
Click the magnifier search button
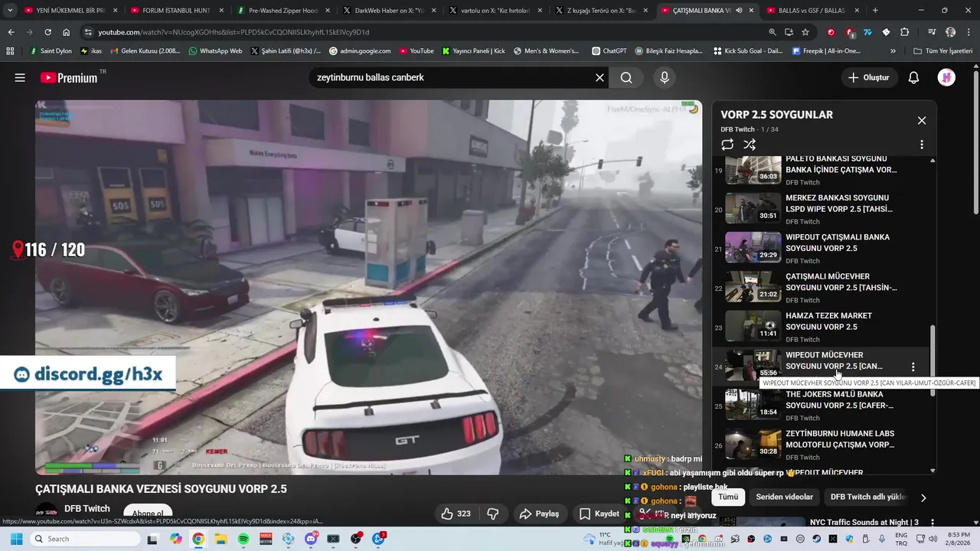[626, 77]
